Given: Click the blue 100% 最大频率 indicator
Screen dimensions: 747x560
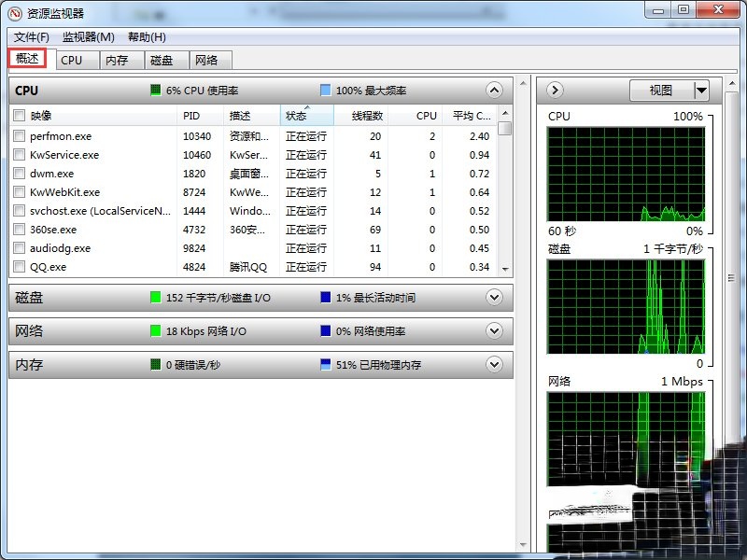Looking at the screenshot, I should pyautogui.click(x=326, y=90).
